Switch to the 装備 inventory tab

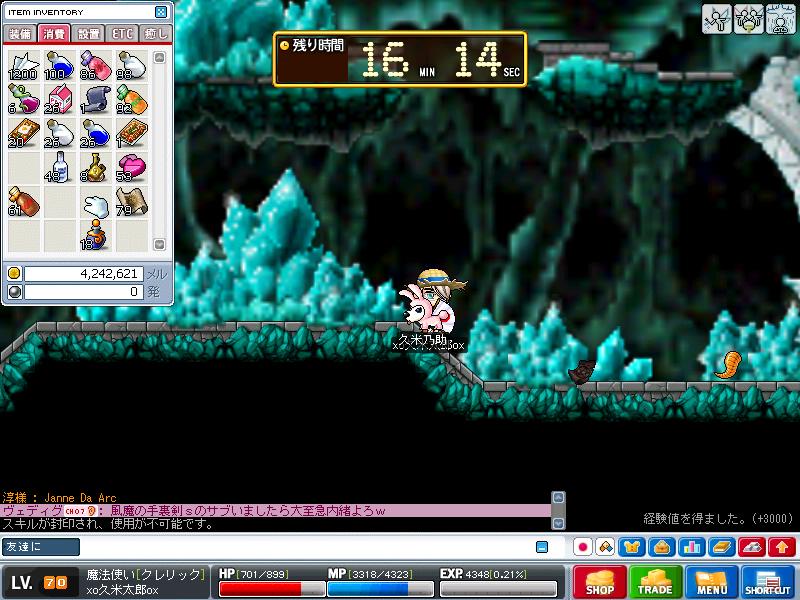pyautogui.click(x=20, y=34)
